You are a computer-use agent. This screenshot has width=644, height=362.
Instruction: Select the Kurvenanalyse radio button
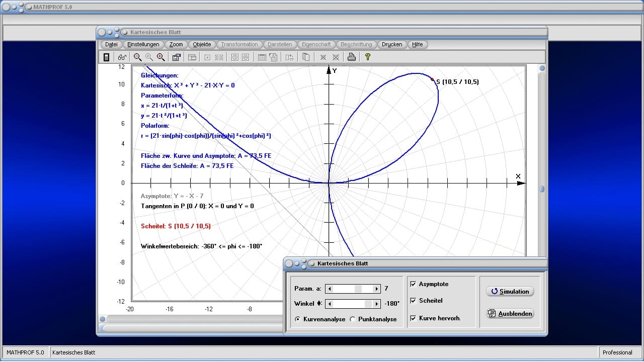[298, 319]
